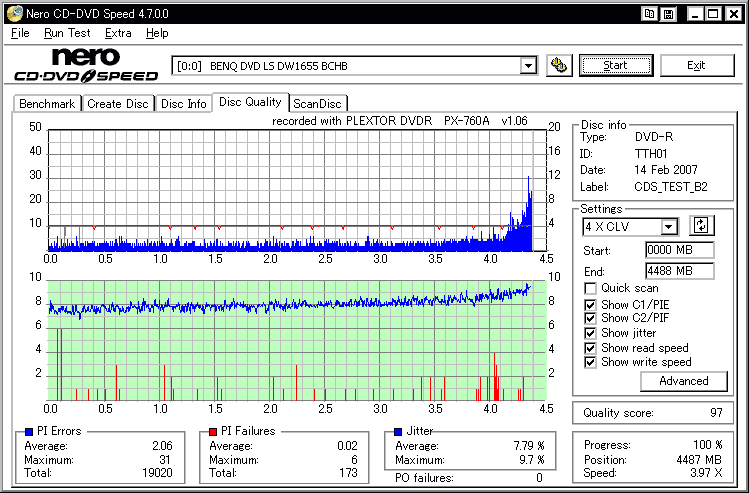Uncheck Show C1/PIE option
This screenshot has height=493, width=749.
click(590, 305)
